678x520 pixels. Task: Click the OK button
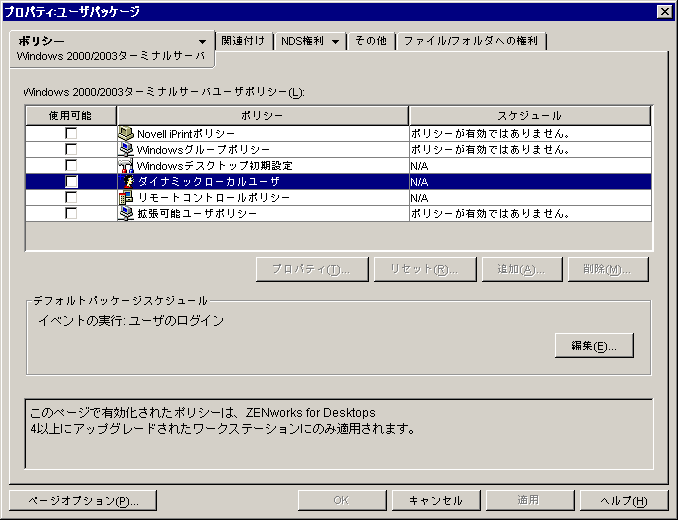342,500
